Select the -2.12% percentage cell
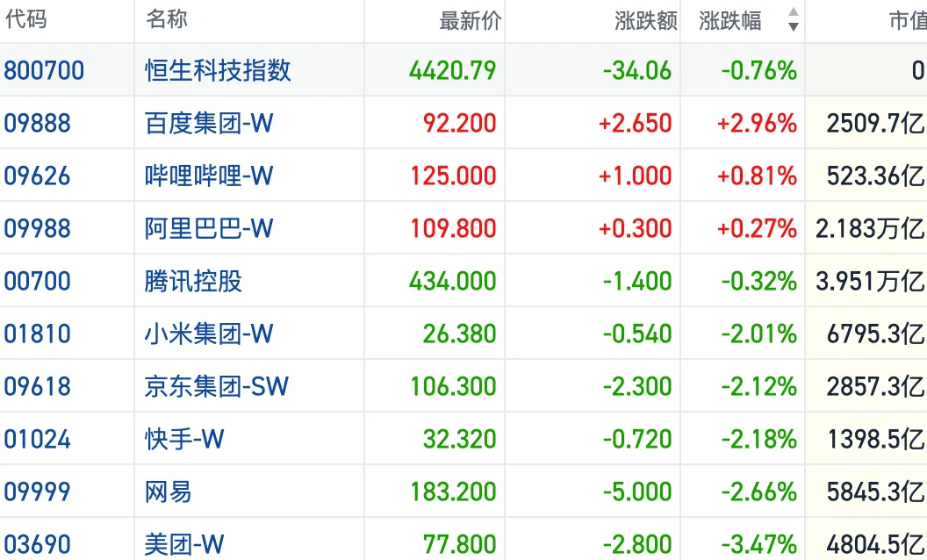This screenshot has width=927, height=560. pos(759,387)
